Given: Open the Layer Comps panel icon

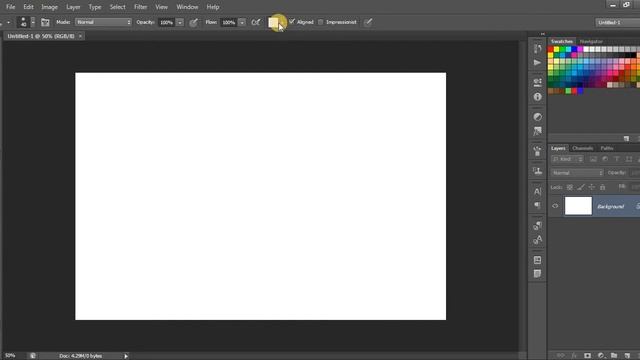Looking at the screenshot, I should pos(537,260).
